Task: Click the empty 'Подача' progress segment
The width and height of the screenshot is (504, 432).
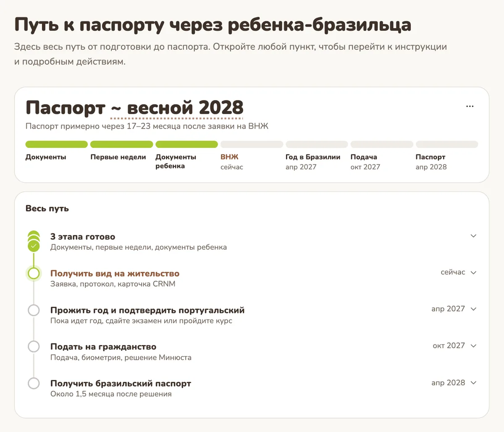Action: click(x=382, y=144)
